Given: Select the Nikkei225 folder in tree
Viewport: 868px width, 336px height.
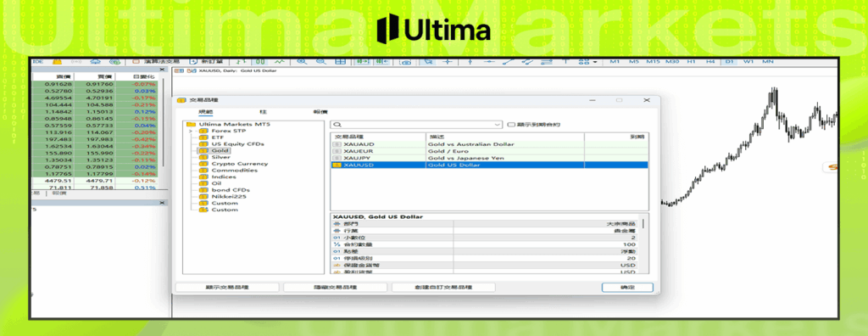Looking at the screenshot, I should pos(229,197).
